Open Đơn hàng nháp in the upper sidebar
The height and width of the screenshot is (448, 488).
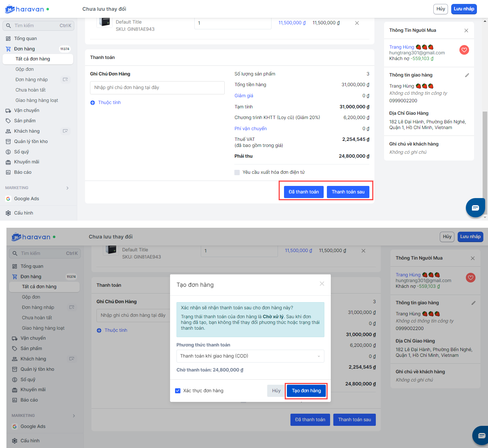(x=31, y=80)
